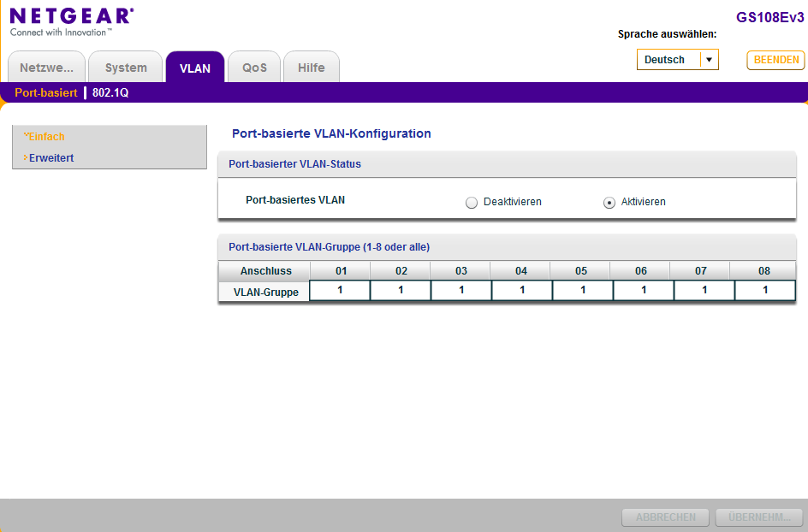Open the 802.1Q submenu
This screenshot has width=808, height=532.
pos(110,92)
